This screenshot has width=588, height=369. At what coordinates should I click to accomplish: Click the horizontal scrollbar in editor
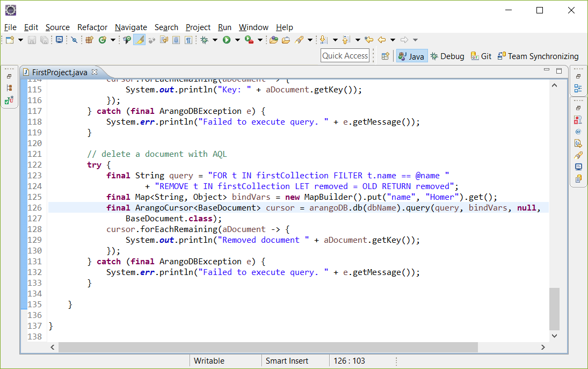(267, 348)
